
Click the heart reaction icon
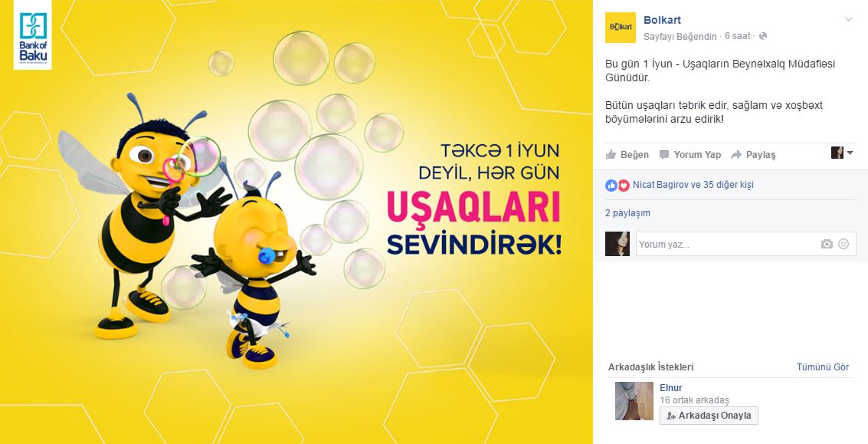[x=624, y=185]
